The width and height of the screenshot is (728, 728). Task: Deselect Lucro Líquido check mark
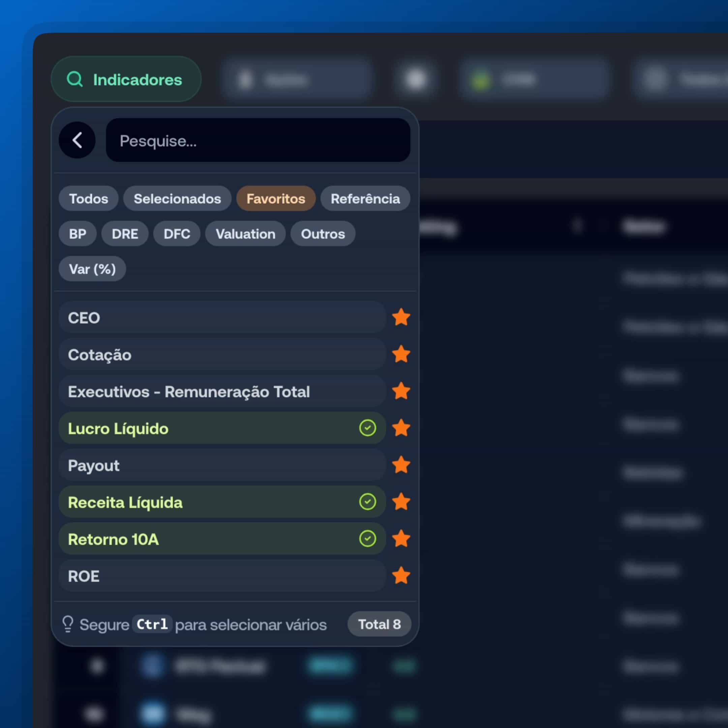coord(367,428)
